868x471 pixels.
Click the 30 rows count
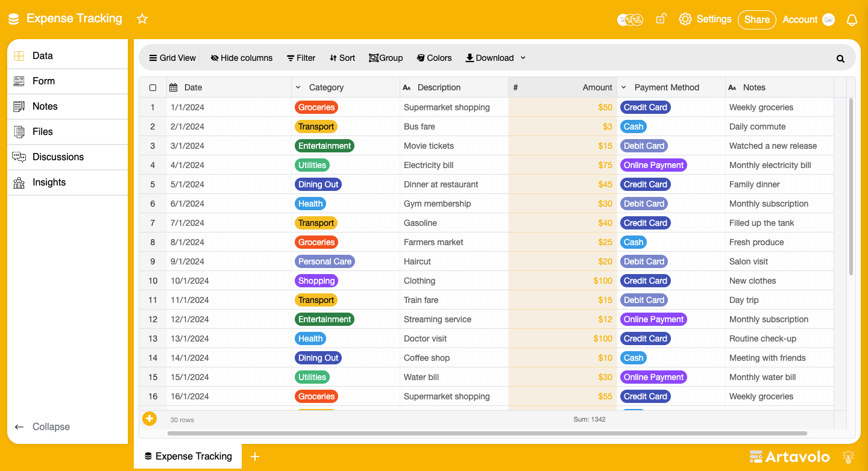click(x=182, y=420)
